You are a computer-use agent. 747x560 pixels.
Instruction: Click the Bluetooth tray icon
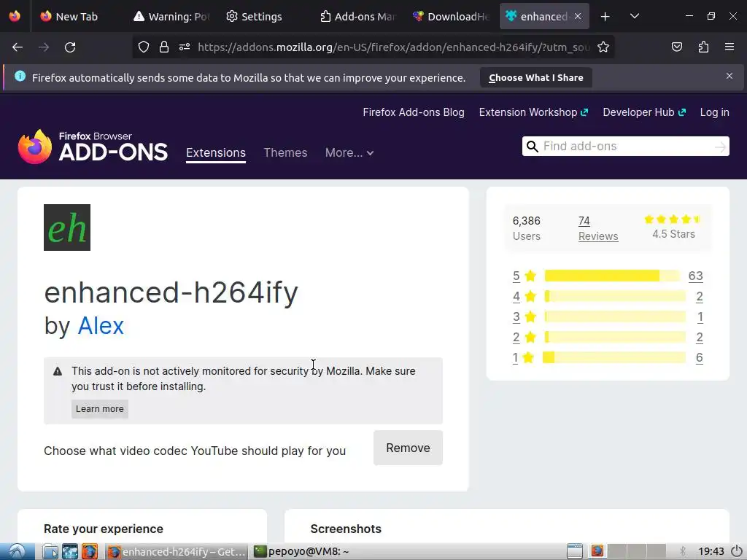(683, 551)
